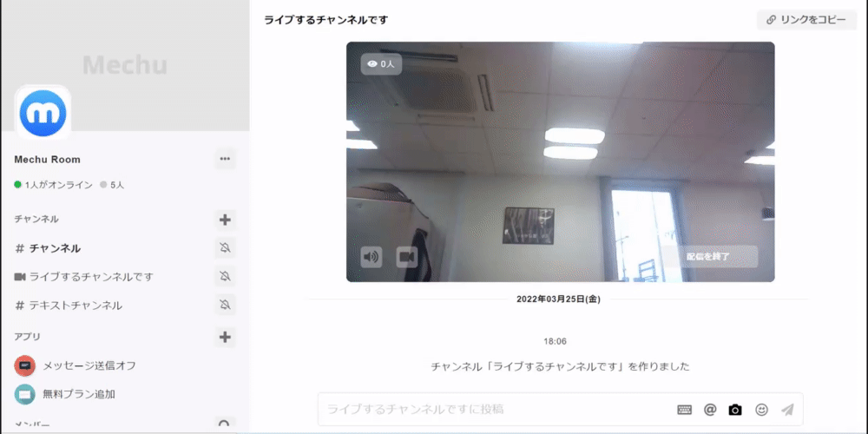Add a new channel with plus button
This screenshot has height=434, width=868.
click(x=225, y=220)
